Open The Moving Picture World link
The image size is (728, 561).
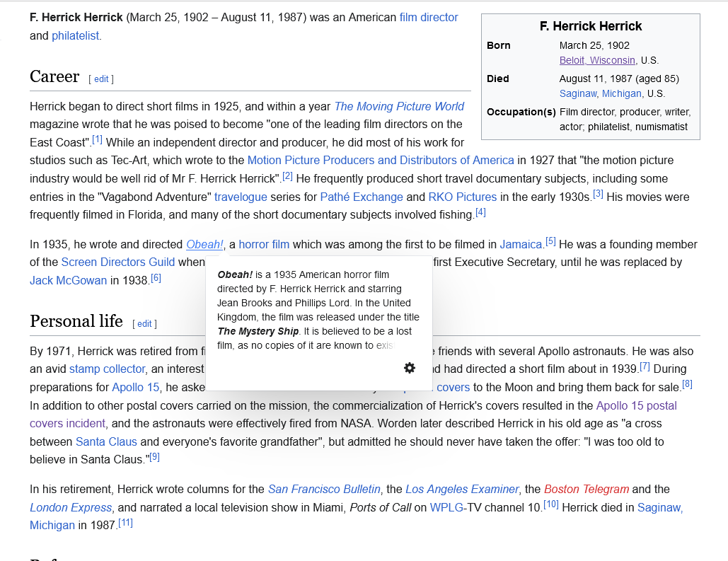click(399, 106)
